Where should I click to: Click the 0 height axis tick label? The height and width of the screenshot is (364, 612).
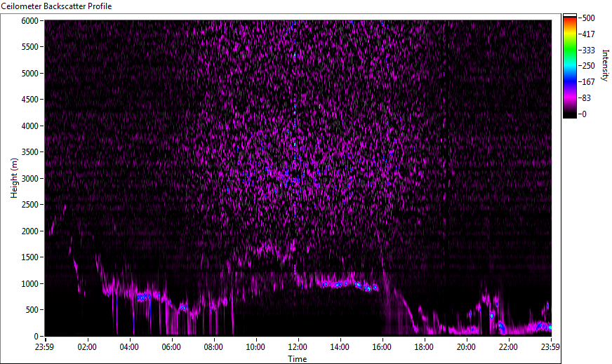click(x=36, y=337)
